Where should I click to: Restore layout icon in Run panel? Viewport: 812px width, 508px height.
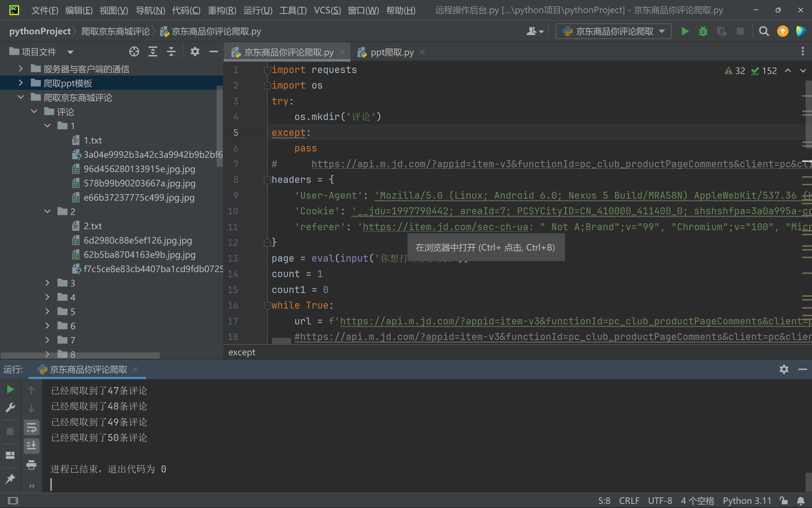click(x=10, y=455)
